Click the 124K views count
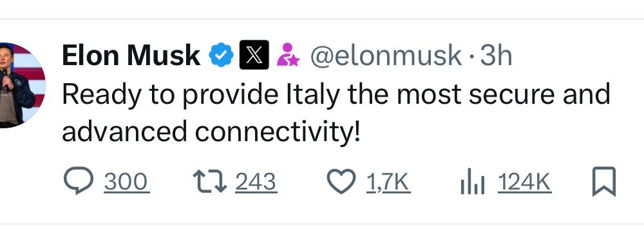 524,182
